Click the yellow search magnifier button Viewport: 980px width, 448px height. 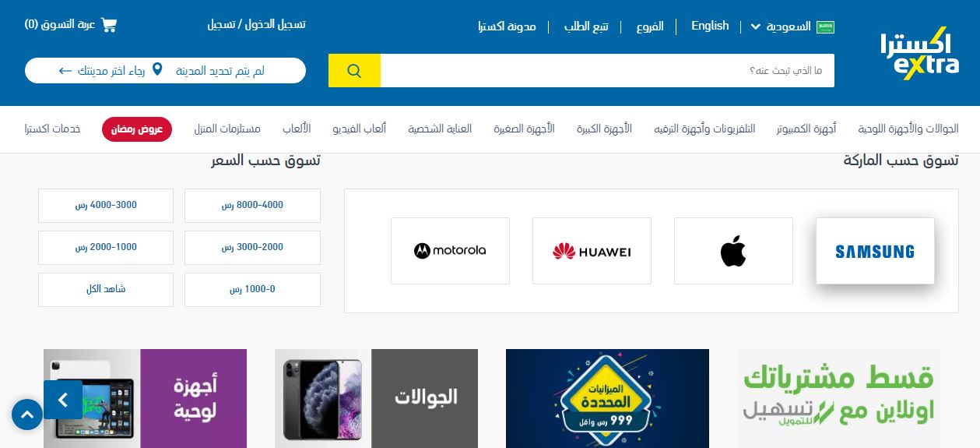click(x=354, y=71)
